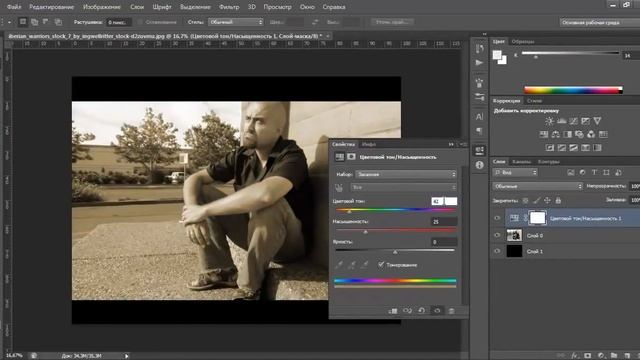
Task: Clip adjustment to layer below
Action: click(x=393, y=311)
